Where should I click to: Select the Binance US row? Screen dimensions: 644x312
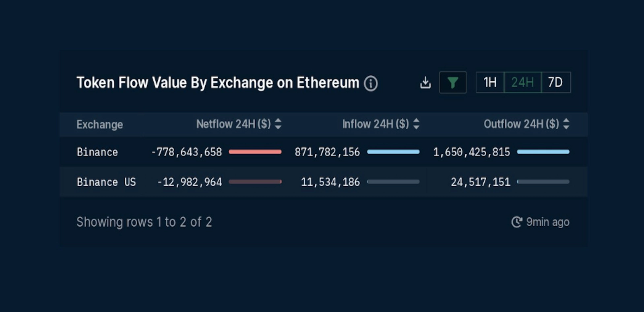click(106, 182)
